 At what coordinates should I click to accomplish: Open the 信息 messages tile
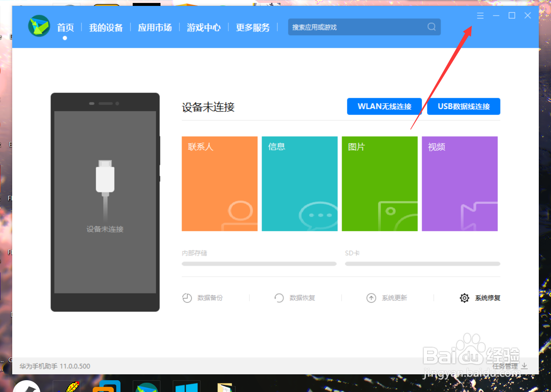point(299,184)
